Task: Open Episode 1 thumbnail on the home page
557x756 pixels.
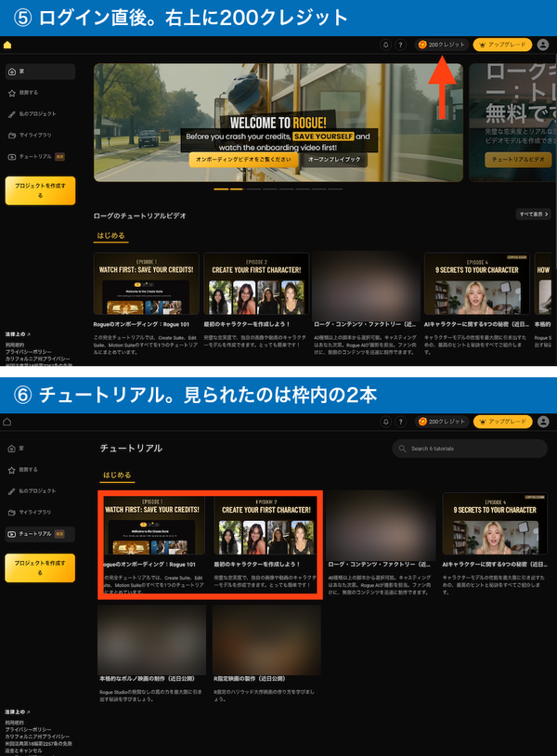Action: click(x=146, y=283)
